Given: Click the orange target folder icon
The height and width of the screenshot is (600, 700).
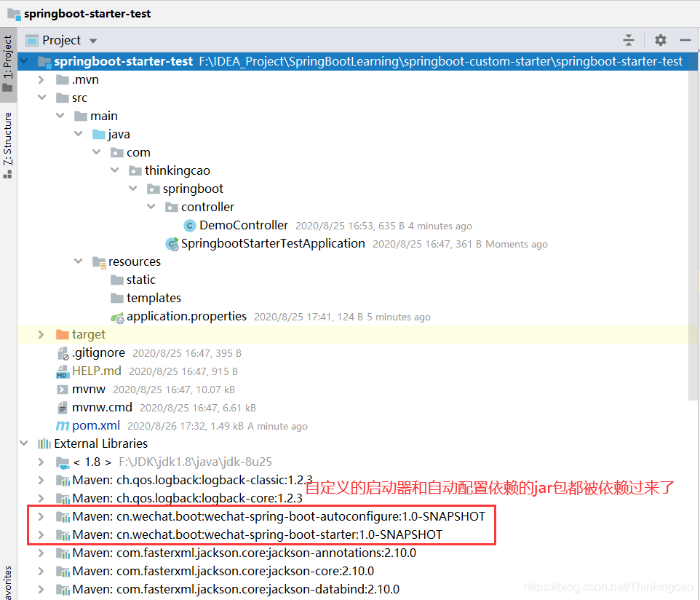Looking at the screenshot, I should tap(63, 334).
